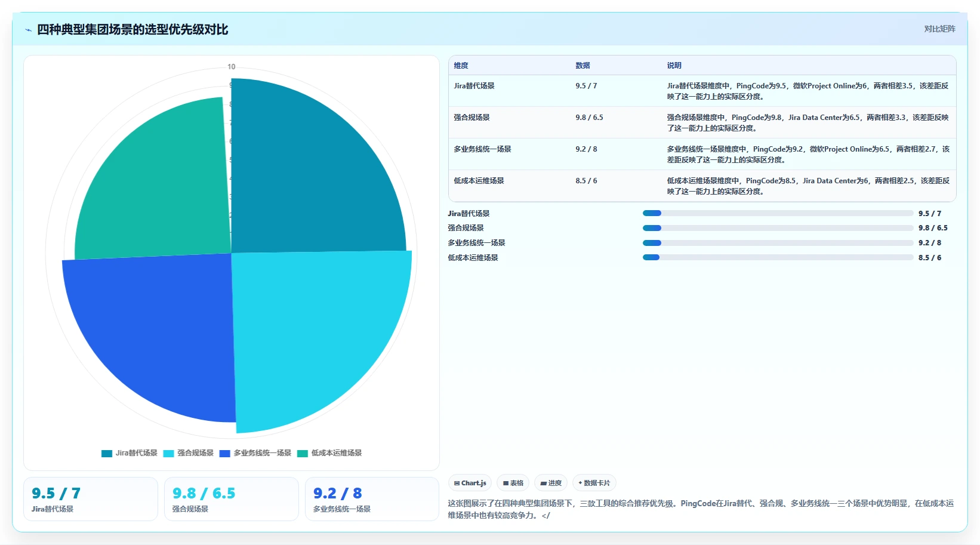Viewport: 980px width, 545px height.
Task: Click the 表格 tag chip
Action: (513, 483)
